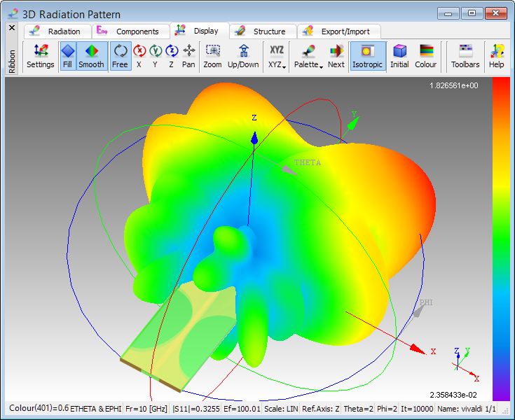Click the Next palette button
Viewport: 515px width, 420px height.
click(336, 56)
